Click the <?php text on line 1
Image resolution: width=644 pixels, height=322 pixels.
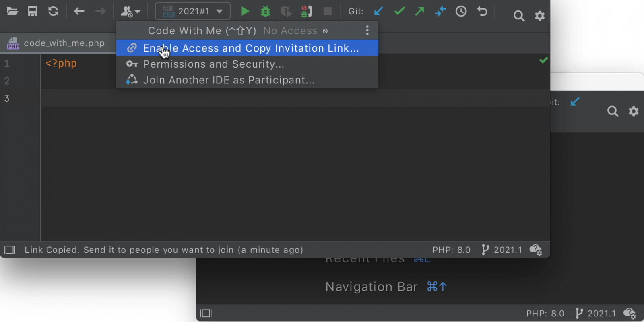(61, 64)
